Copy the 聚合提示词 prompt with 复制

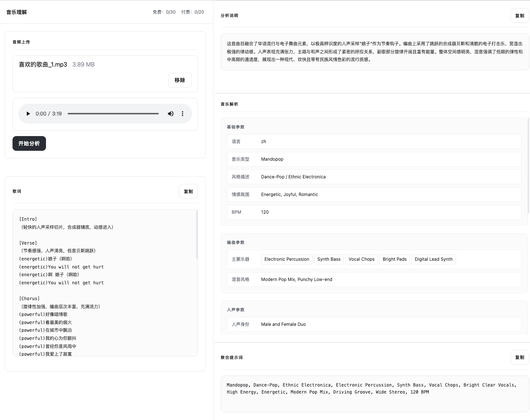pos(519,357)
